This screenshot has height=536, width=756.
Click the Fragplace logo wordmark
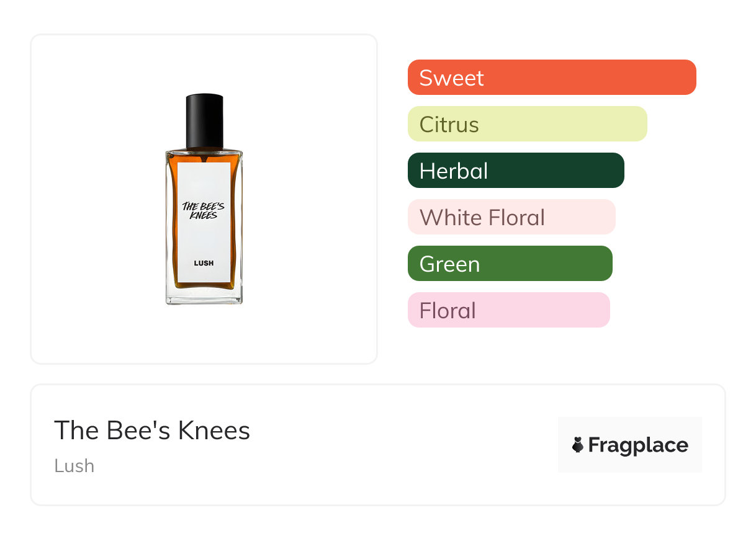pos(638,445)
